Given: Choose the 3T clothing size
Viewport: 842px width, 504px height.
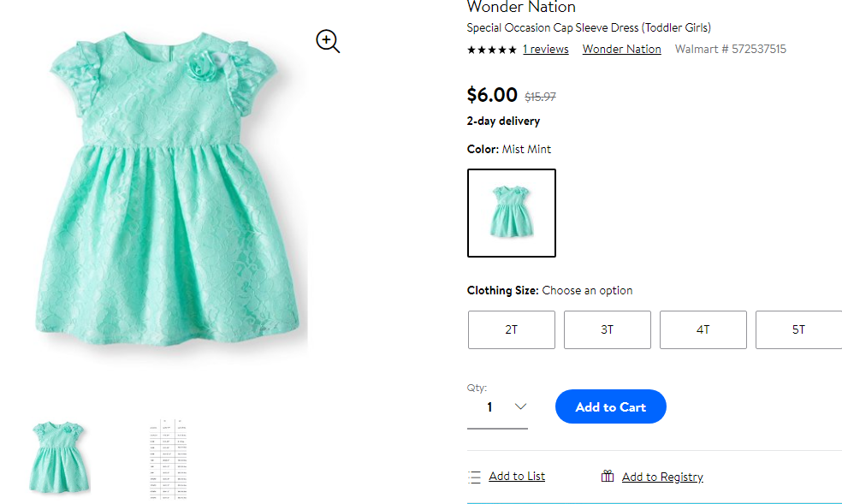Looking at the screenshot, I should (608, 329).
